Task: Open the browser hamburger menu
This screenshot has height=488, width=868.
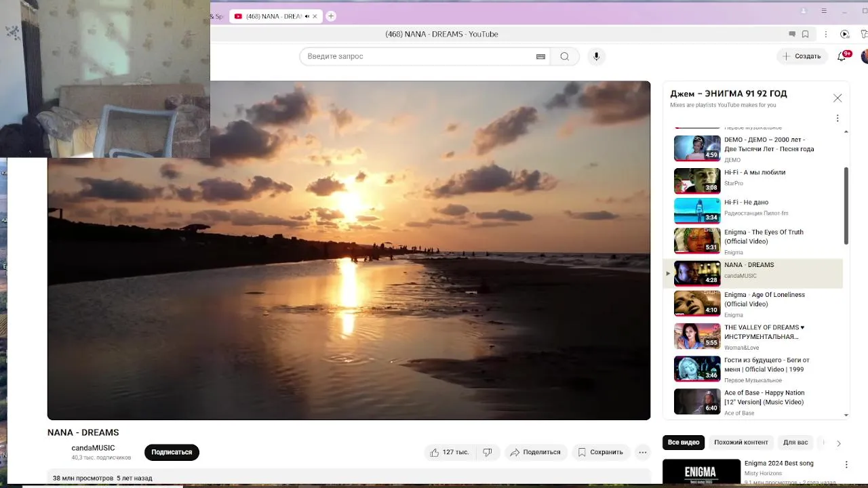Action: [824, 11]
